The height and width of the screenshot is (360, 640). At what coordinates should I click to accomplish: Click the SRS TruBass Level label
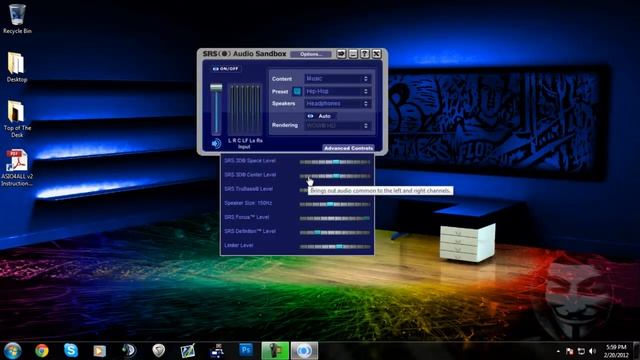coord(248,189)
